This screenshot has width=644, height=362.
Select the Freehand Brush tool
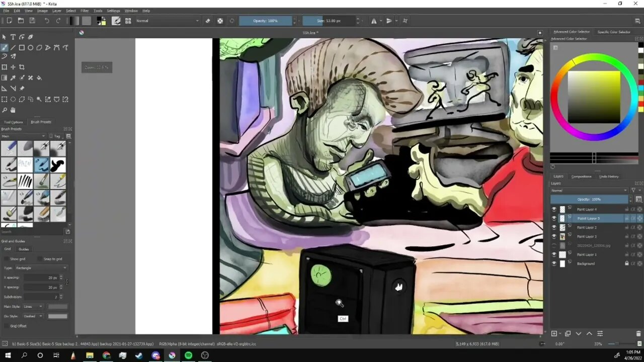coord(5,48)
